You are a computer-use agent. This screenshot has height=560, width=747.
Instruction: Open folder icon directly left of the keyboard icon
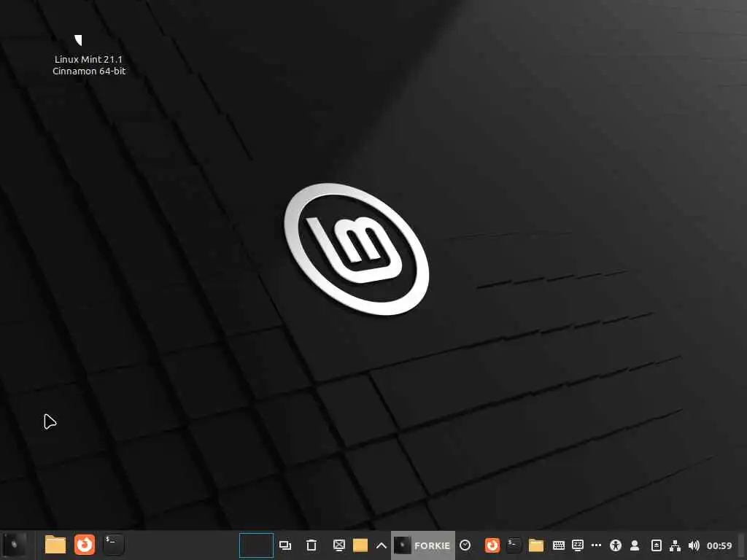coord(536,545)
